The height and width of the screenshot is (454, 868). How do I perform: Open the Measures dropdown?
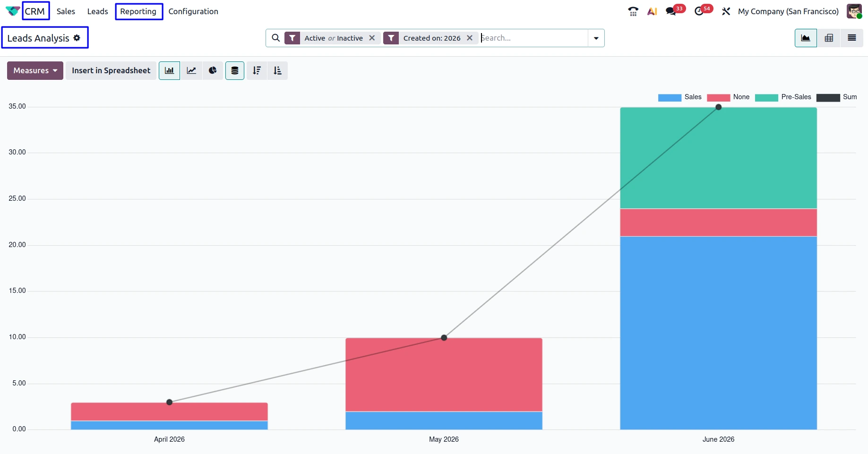(35, 70)
